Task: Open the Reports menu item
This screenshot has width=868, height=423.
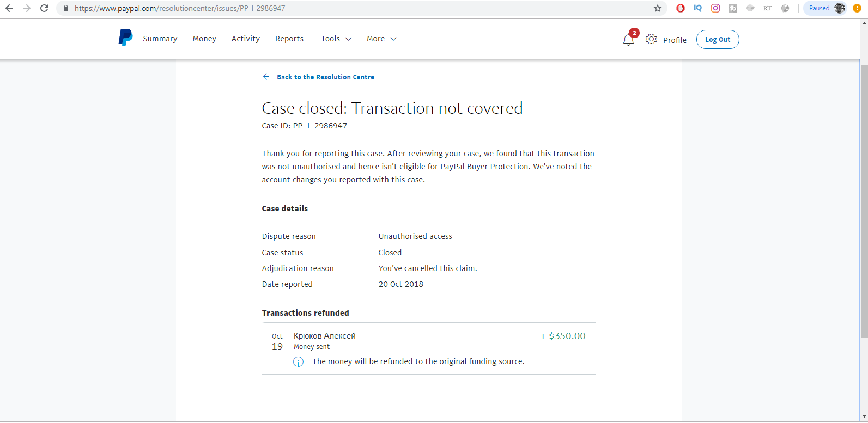Action: (289, 39)
